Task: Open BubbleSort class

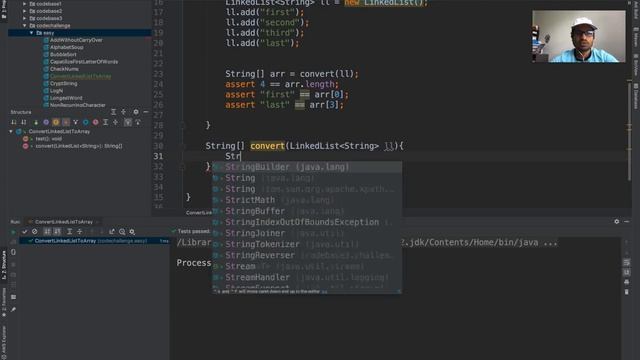Action: (x=63, y=54)
